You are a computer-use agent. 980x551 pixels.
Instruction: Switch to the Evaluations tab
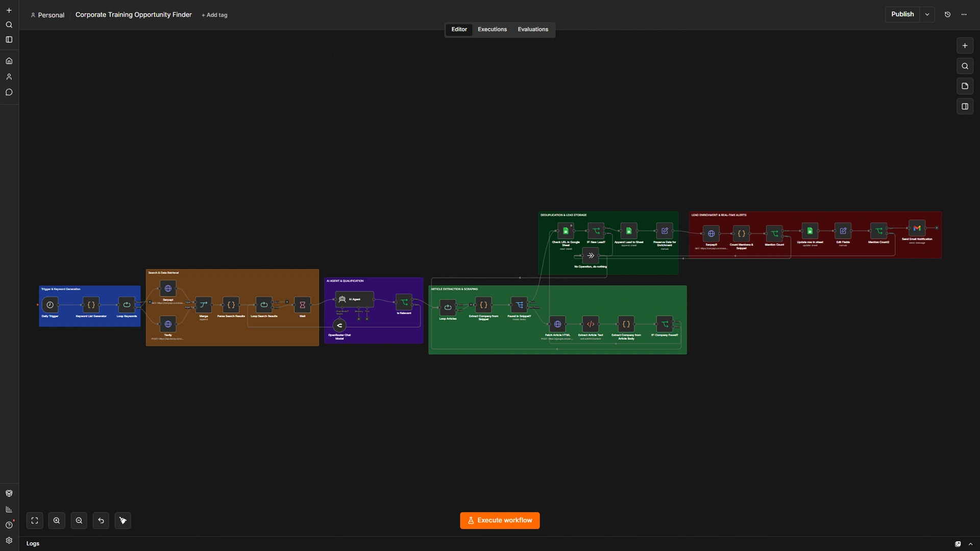point(533,30)
